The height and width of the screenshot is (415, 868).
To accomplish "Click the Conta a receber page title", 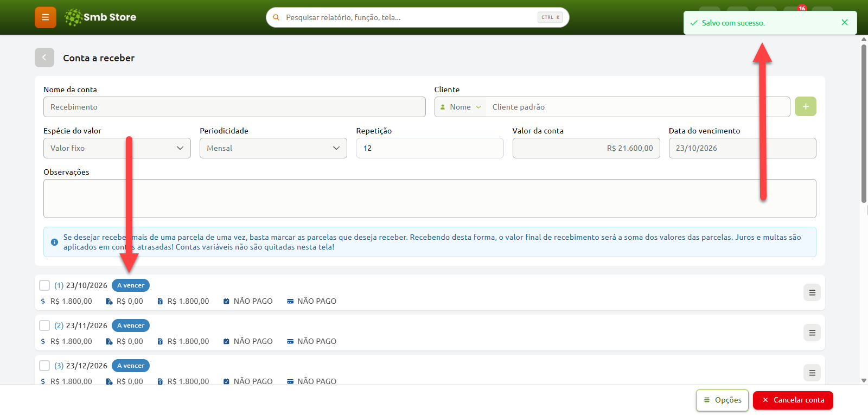I will (x=99, y=58).
